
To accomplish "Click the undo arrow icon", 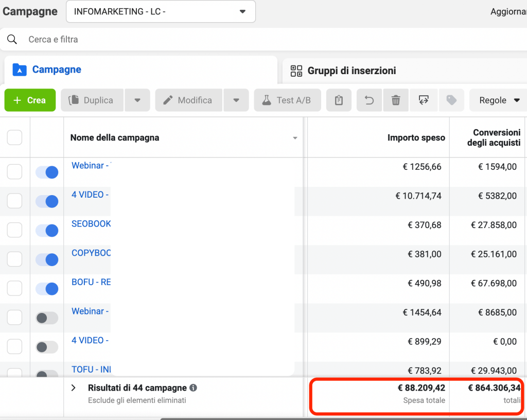I will click(369, 100).
